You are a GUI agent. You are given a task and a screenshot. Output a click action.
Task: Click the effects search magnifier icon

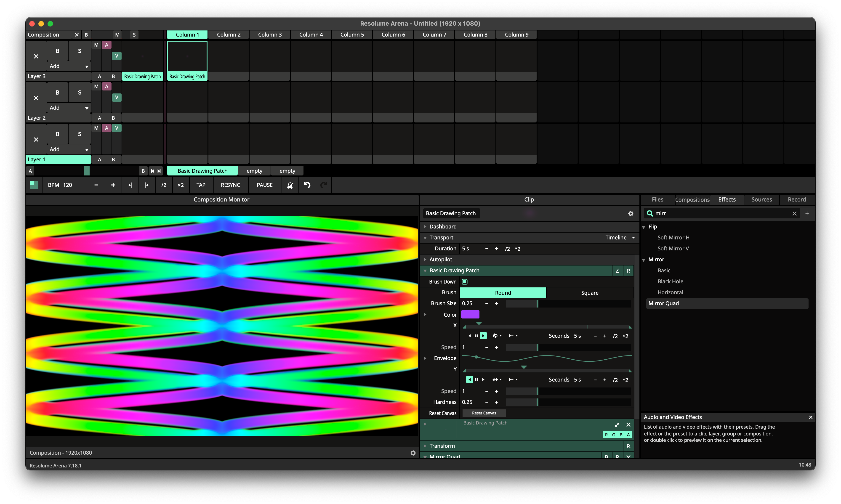[x=650, y=213]
